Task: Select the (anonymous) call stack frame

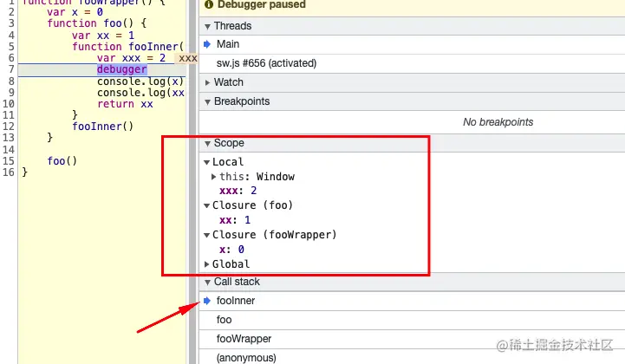Action: coord(412,358)
